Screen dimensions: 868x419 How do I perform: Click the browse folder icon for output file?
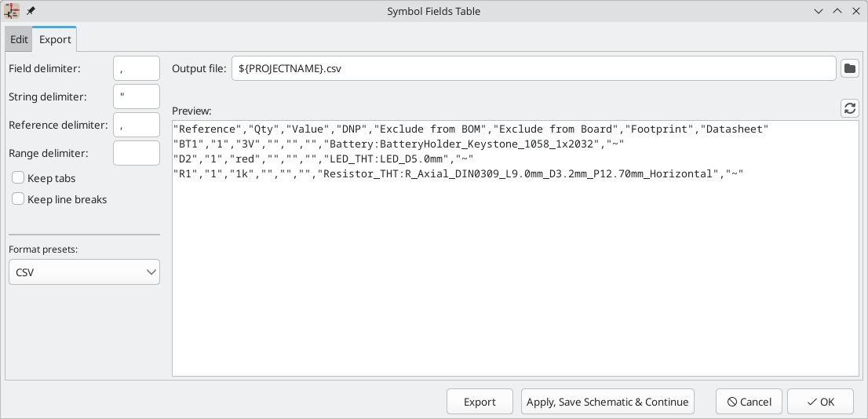[849, 68]
